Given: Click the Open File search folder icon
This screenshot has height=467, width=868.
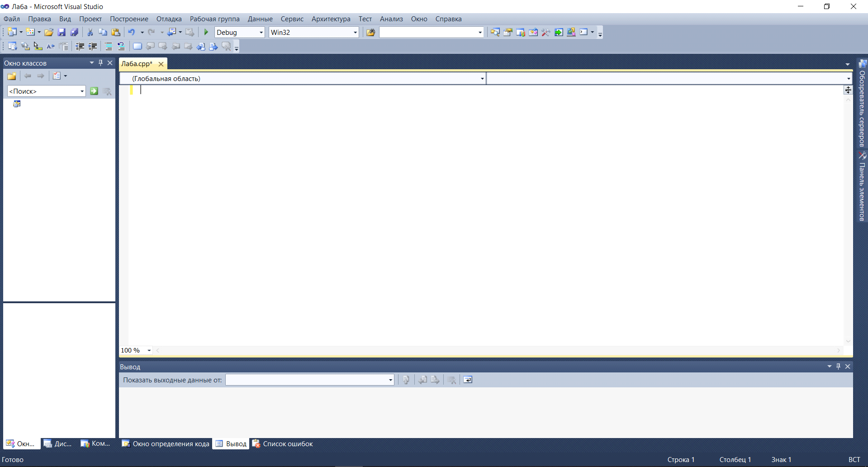Looking at the screenshot, I should [x=370, y=32].
